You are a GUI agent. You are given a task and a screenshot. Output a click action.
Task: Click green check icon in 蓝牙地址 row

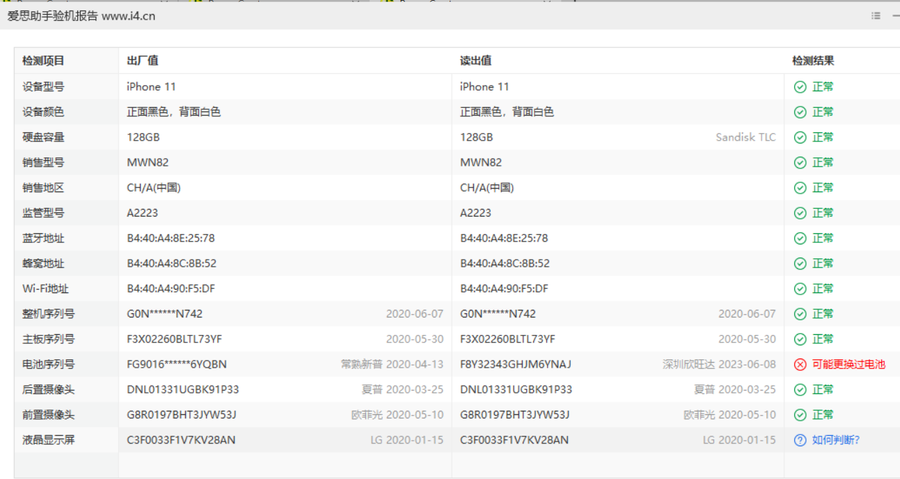pos(800,239)
